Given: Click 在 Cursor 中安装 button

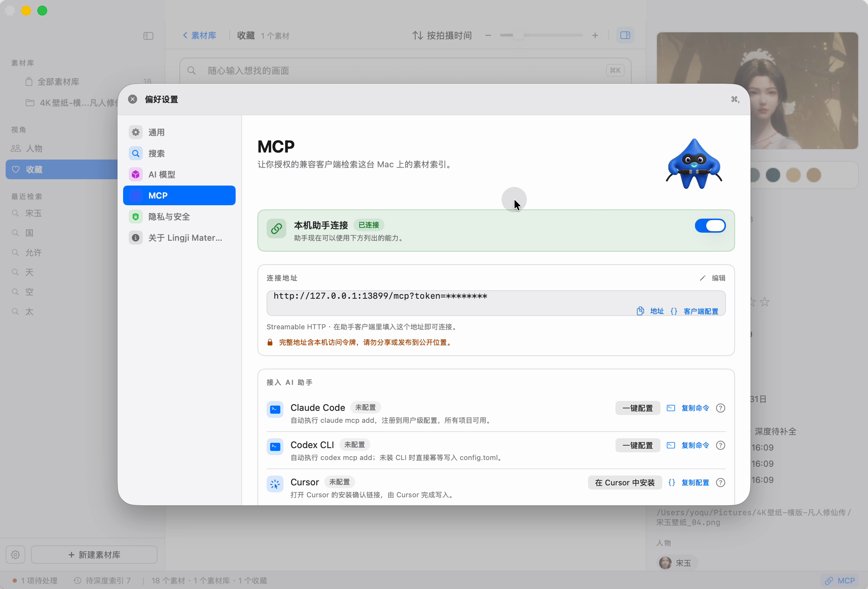Looking at the screenshot, I should click(625, 483).
